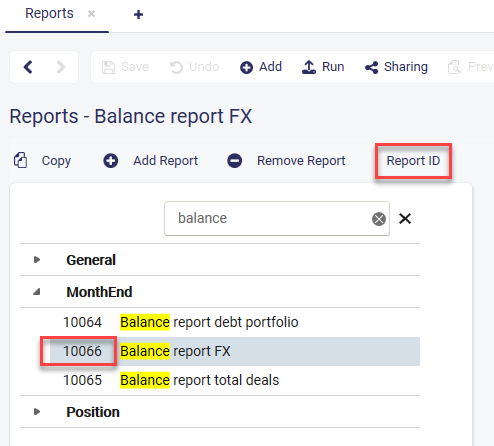Open Sharing via the share icon
The width and height of the screenshot is (494, 446).
click(372, 67)
